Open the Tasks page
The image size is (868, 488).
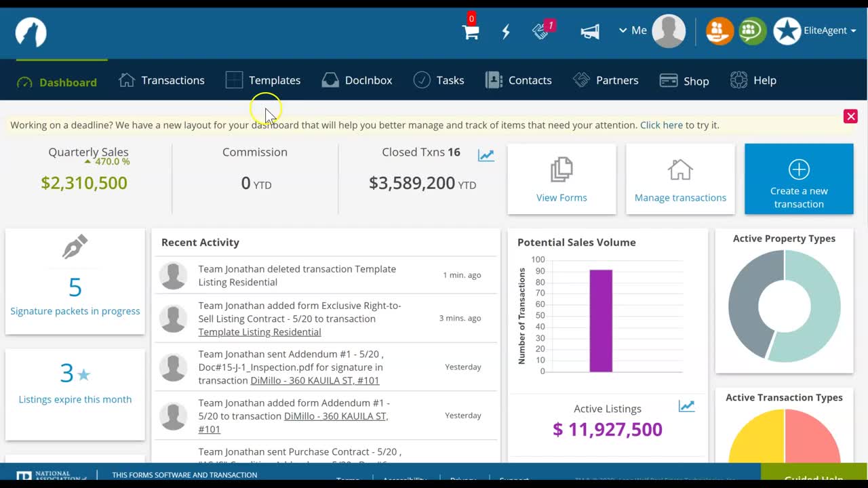tap(439, 80)
